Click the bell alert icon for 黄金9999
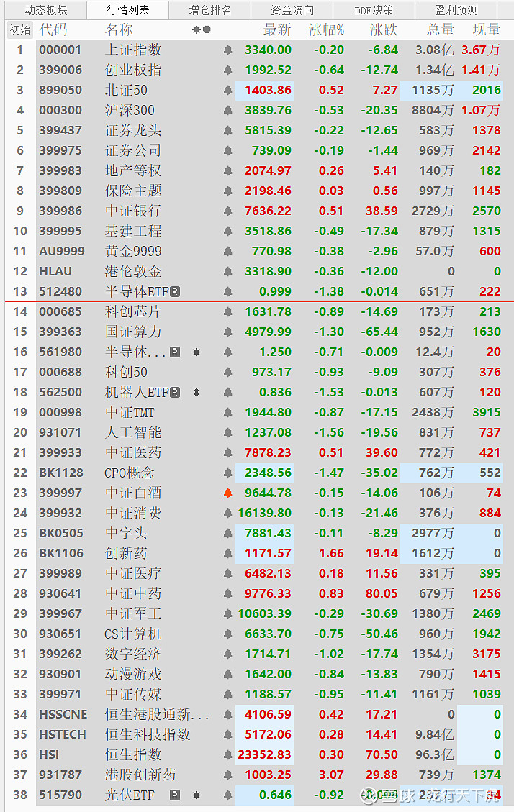The height and width of the screenshot is (812, 514). [x=227, y=252]
